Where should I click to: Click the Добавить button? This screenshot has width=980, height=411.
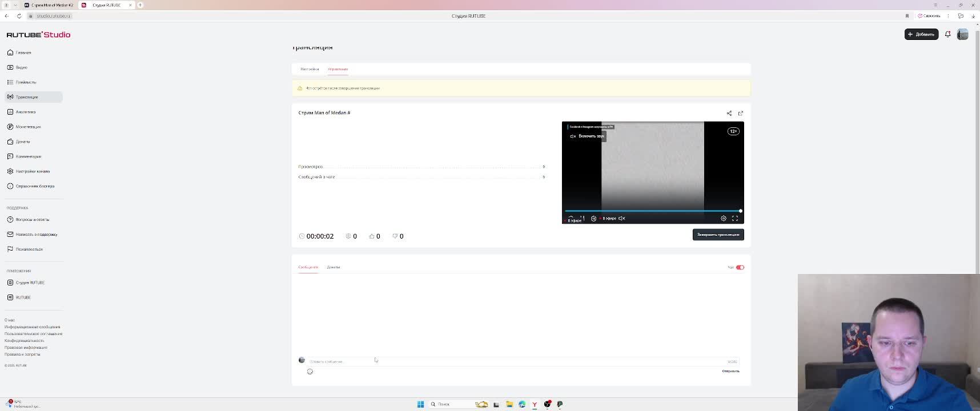(921, 34)
